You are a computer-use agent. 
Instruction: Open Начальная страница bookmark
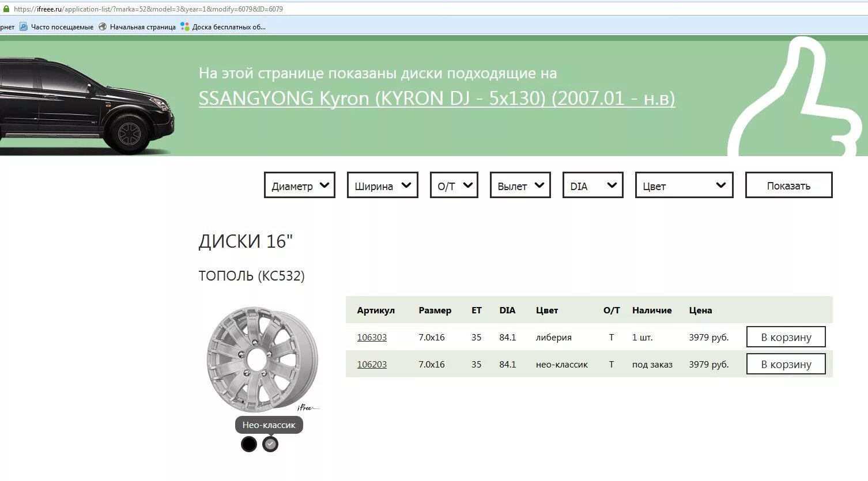(x=137, y=26)
